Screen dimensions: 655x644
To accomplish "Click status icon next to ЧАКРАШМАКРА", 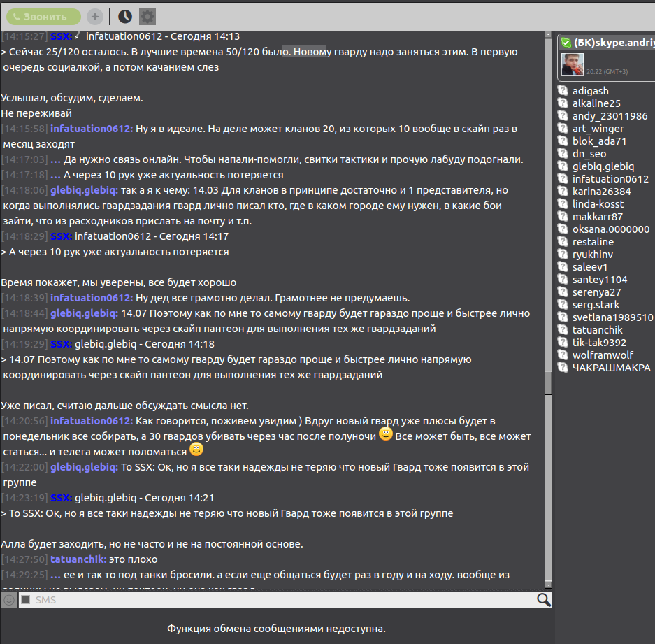I will pos(563,367).
